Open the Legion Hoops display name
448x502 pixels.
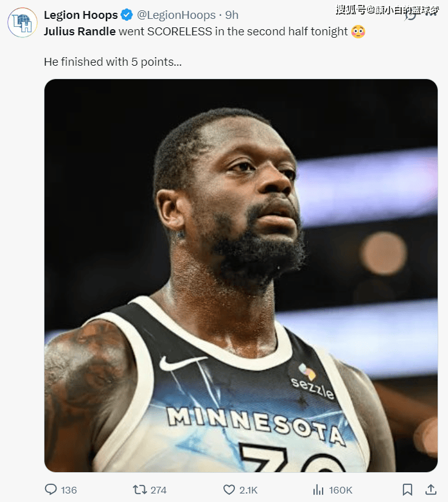(x=81, y=15)
